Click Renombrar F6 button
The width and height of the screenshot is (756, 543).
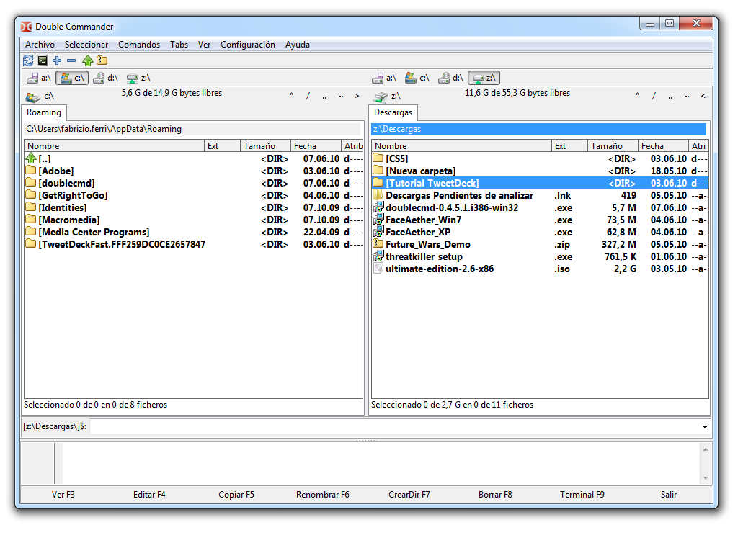pos(323,494)
